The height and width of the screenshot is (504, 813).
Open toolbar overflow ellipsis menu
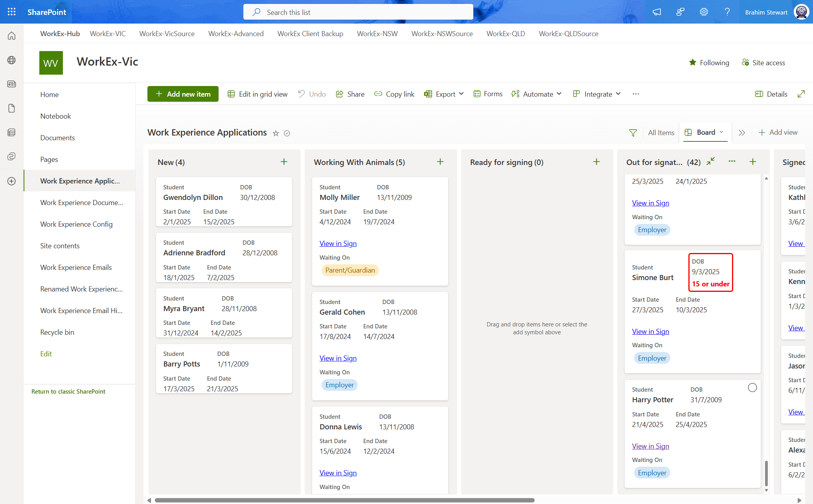click(636, 94)
